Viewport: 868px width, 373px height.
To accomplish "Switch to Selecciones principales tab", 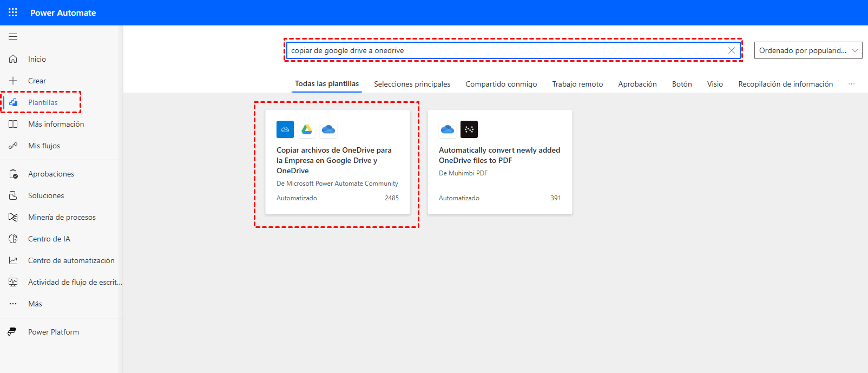I will (412, 84).
